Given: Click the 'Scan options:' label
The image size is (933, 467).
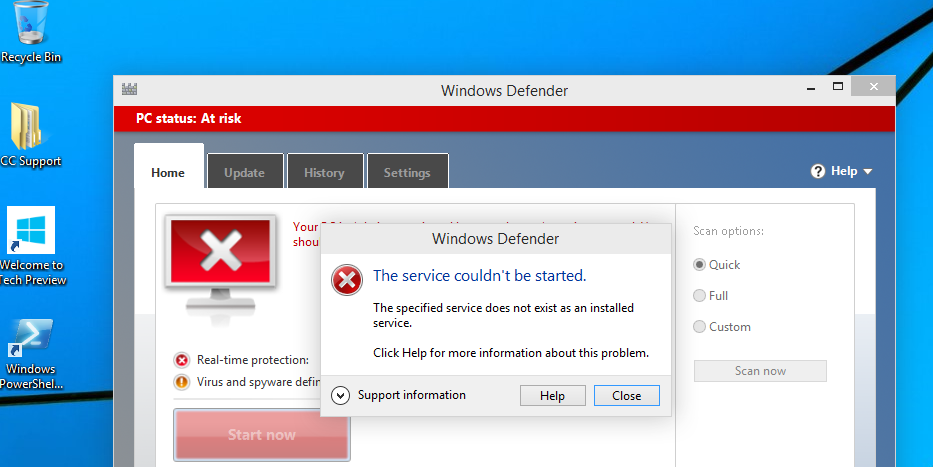Looking at the screenshot, I should (728, 231).
